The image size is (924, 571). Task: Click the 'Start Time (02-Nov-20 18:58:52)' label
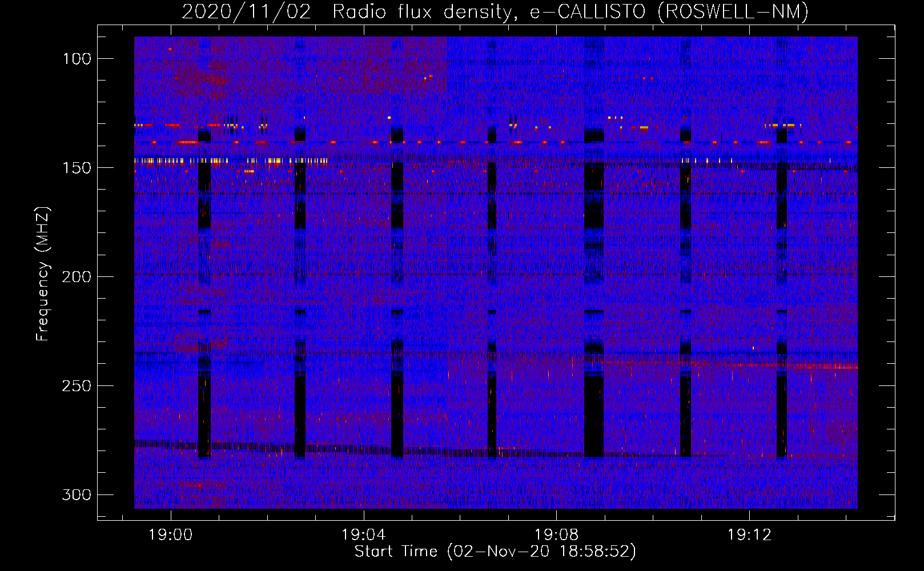pyautogui.click(x=495, y=552)
